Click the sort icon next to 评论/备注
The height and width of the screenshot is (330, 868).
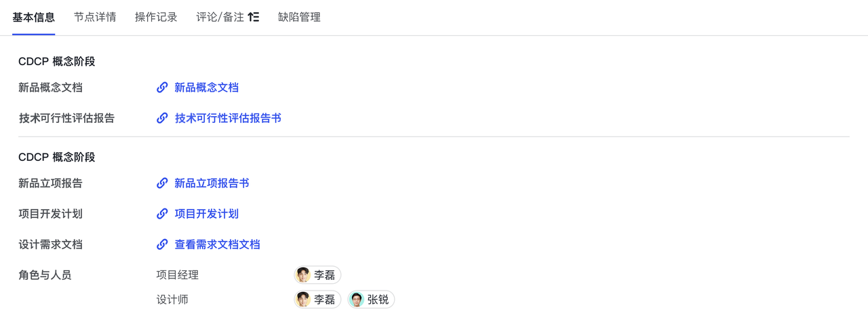point(253,17)
